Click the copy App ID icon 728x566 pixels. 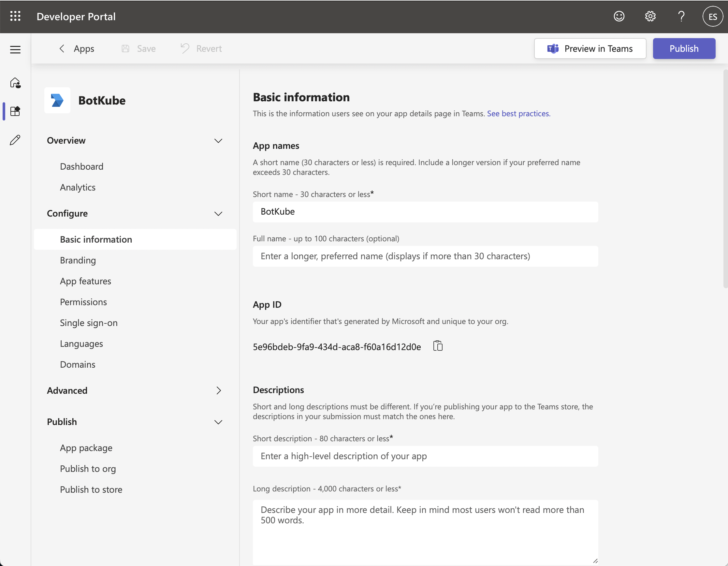pyautogui.click(x=438, y=346)
